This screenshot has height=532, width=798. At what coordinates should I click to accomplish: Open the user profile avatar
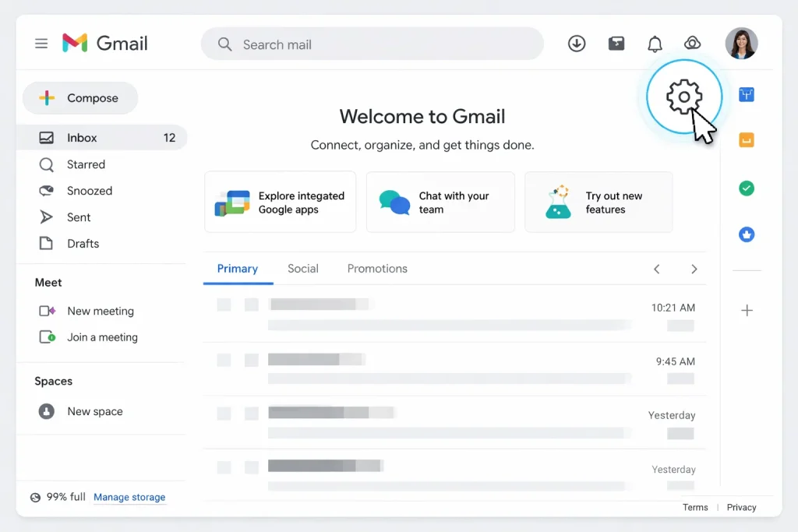pyautogui.click(x=741, y=44)
